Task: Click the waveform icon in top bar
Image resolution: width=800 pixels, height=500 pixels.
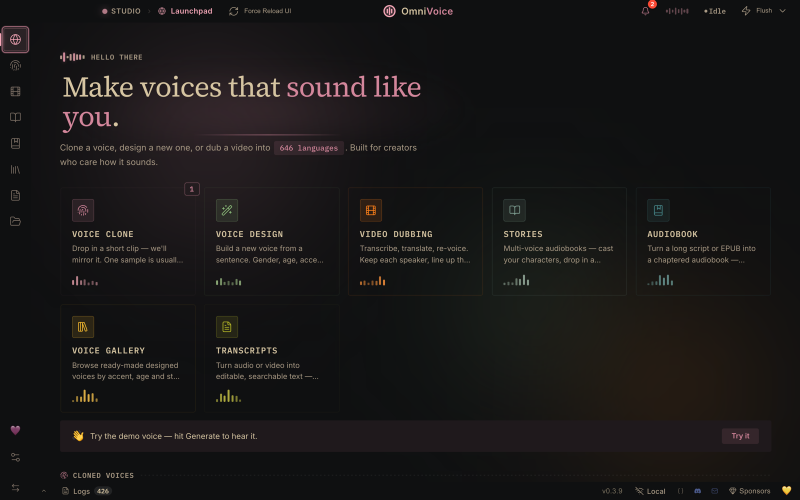Action: 677,11
